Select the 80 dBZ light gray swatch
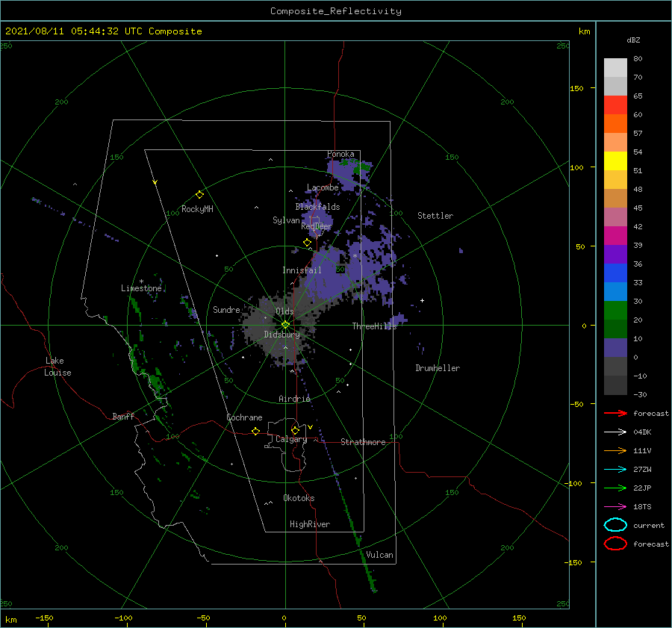This screenshot has width=672, height=628. point(615,67)
